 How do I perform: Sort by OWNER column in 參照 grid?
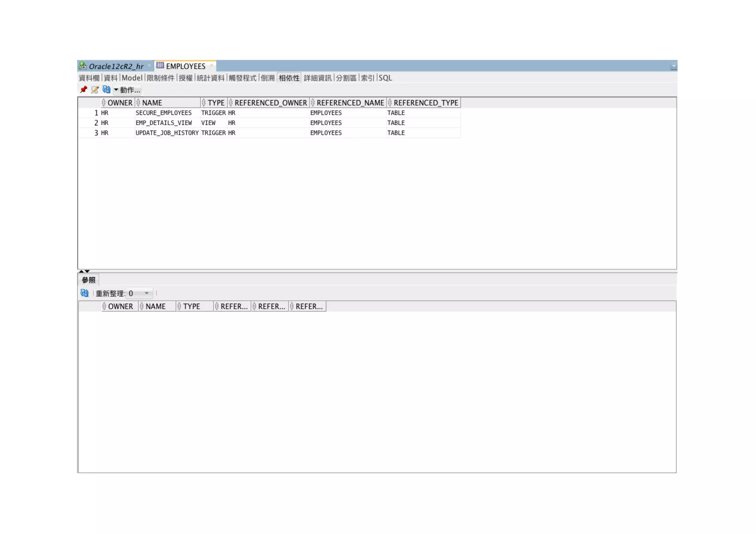point(120,306)
